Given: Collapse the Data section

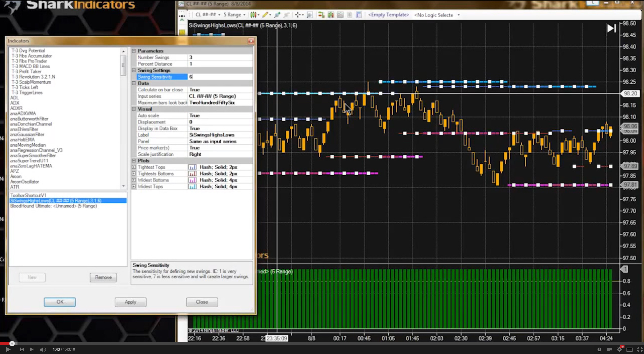Looking at the screenshot, I should (x=134, y=83).
